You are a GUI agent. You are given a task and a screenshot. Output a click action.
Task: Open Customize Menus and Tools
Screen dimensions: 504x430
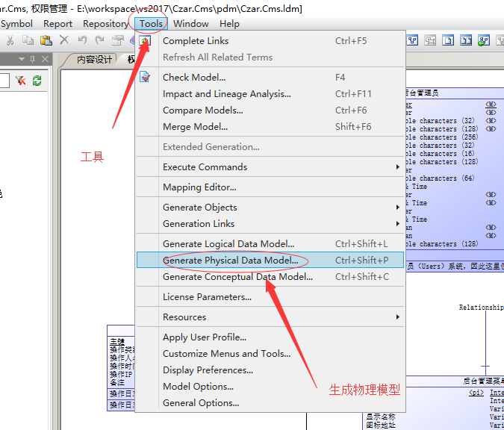270,354
